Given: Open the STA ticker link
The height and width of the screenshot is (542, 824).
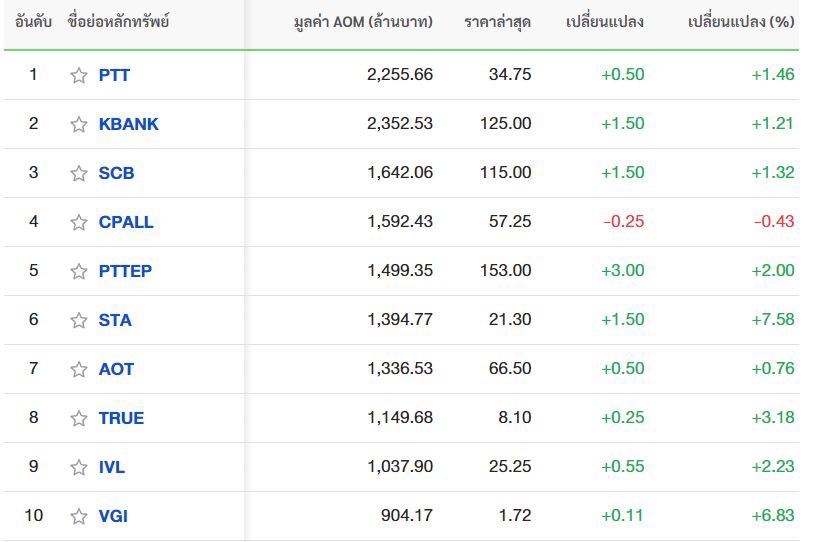Looking at the screenshot, I should pyautogui.click(x=115, y=320).
